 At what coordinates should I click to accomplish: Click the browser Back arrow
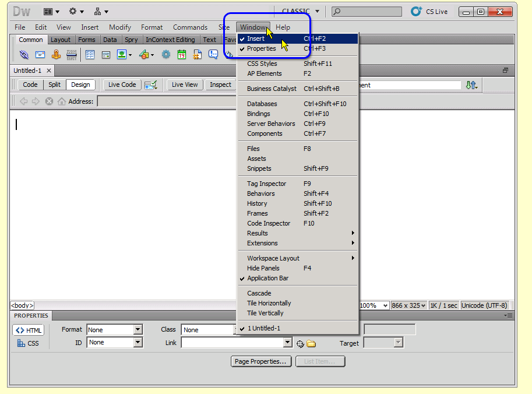point(24,101)
